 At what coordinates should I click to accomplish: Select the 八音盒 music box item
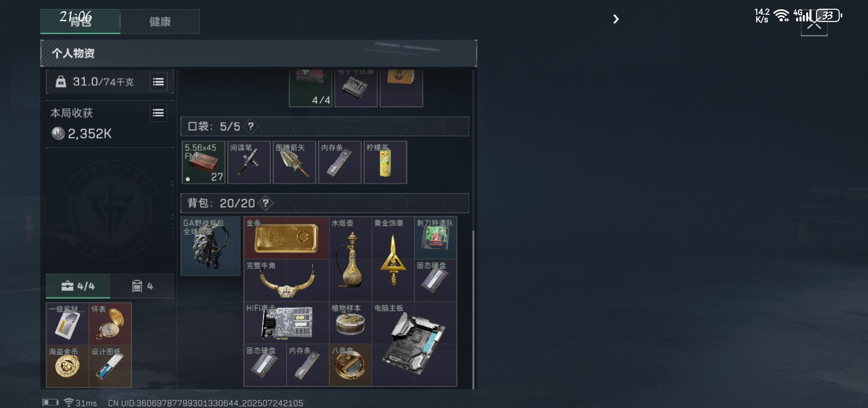tap(350, 365)
